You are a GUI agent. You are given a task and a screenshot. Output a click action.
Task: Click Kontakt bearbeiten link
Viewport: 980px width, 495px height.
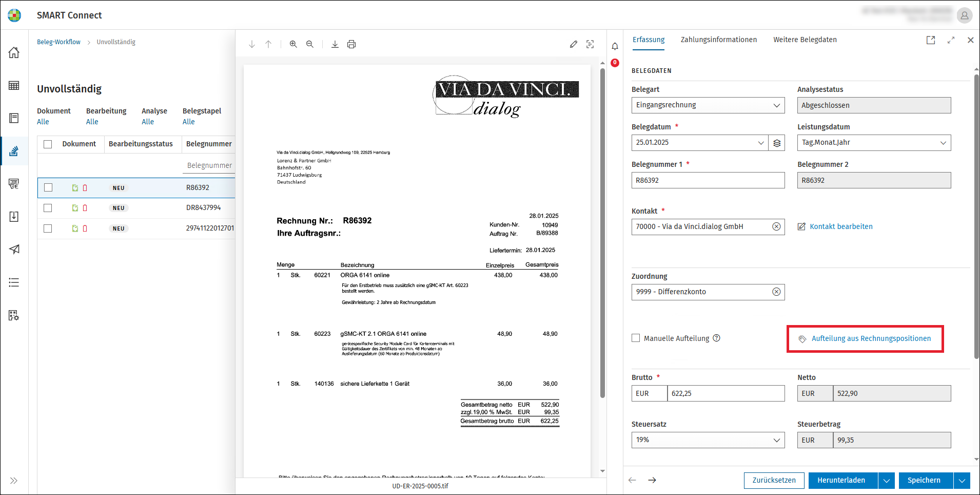tap(835, 226)
